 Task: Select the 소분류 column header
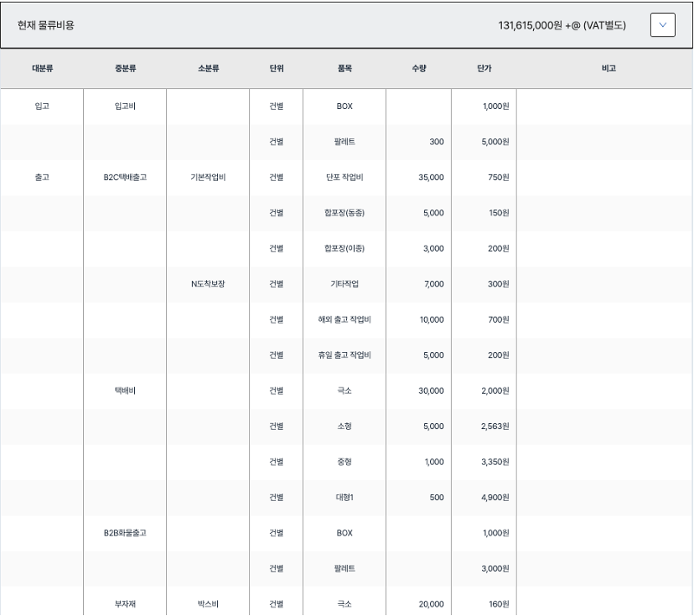[x=208, y=68]
